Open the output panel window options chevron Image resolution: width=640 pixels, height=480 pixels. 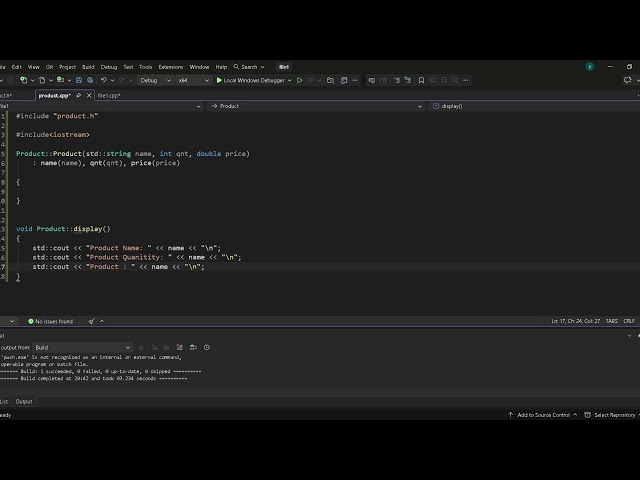coord(629,336)
